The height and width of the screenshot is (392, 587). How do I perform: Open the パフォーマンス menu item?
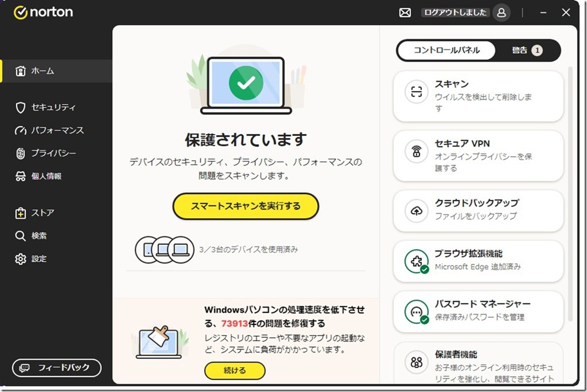pyautogui.click(x=56, y=131)
